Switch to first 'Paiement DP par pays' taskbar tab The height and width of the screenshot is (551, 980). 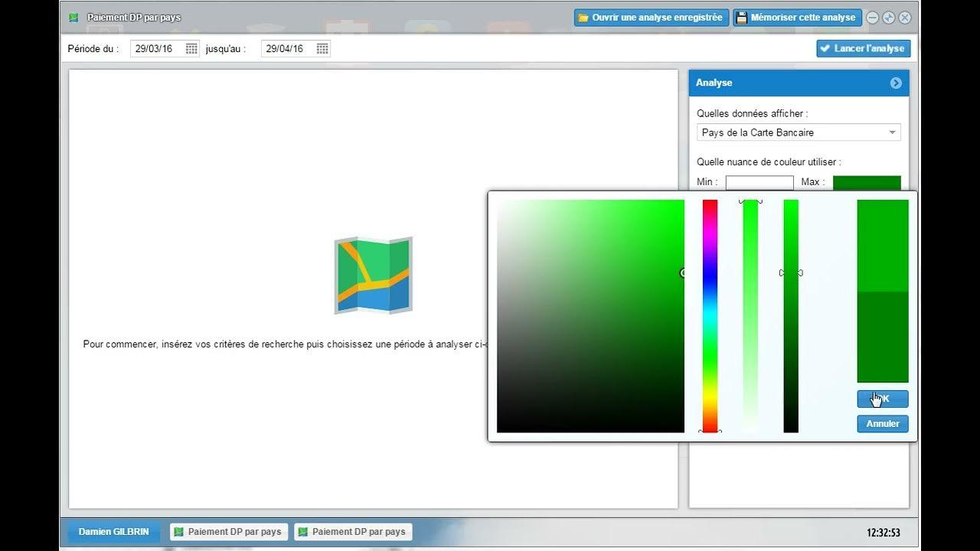click(228, 532)
